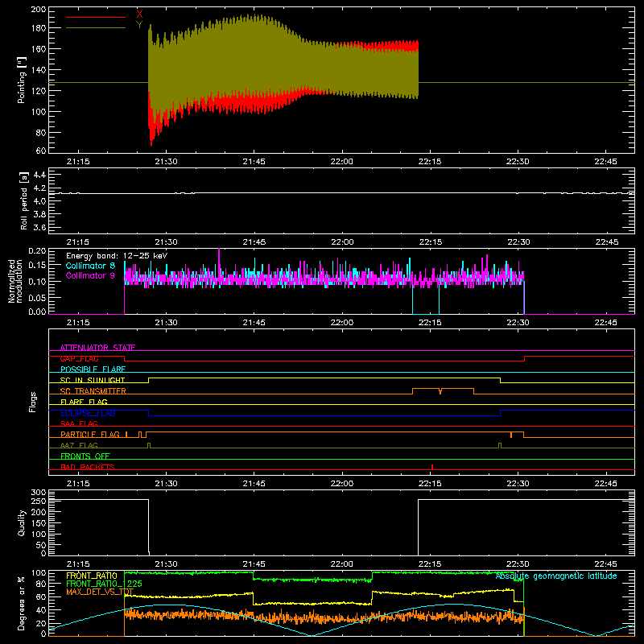Click the "250" tick on Quality axis

38,502
